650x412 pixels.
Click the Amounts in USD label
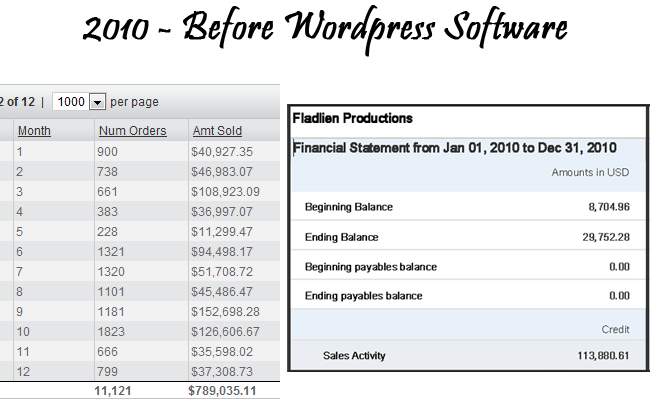(x=590, y=173)
